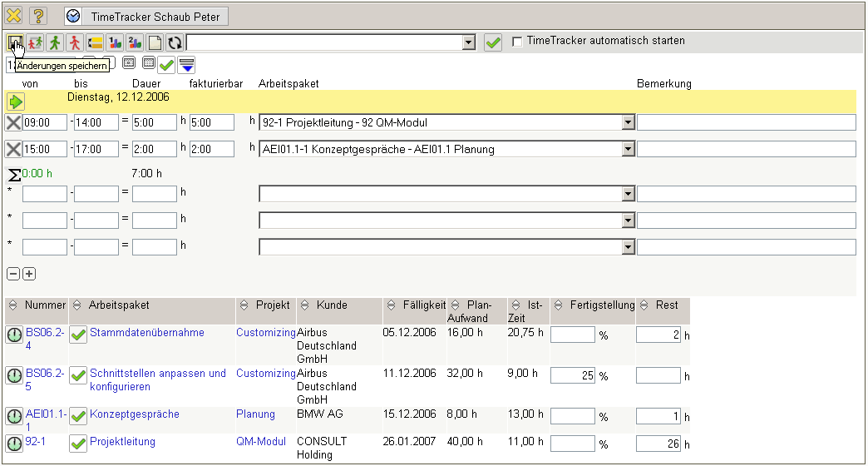The height and width of the screenshot is (466, 868).
Task: Click the green walking person icon
Action: [x=55, y=42]
